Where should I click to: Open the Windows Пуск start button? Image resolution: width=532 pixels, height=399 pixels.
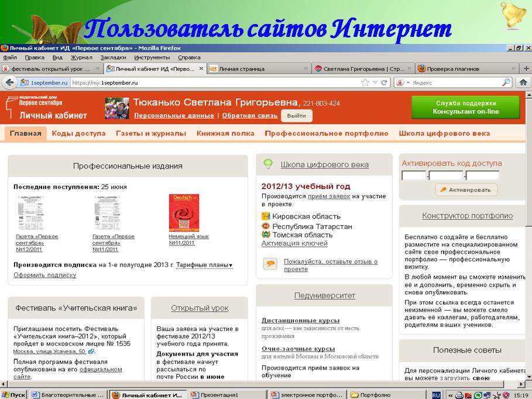pyautogui.click(x=13, y=394)
